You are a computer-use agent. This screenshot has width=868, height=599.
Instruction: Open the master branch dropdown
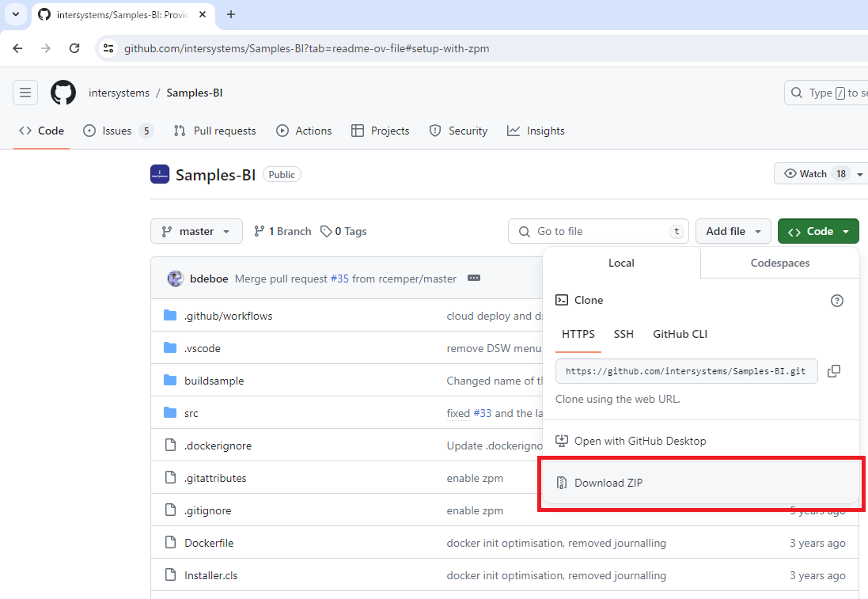pos(196,231)
